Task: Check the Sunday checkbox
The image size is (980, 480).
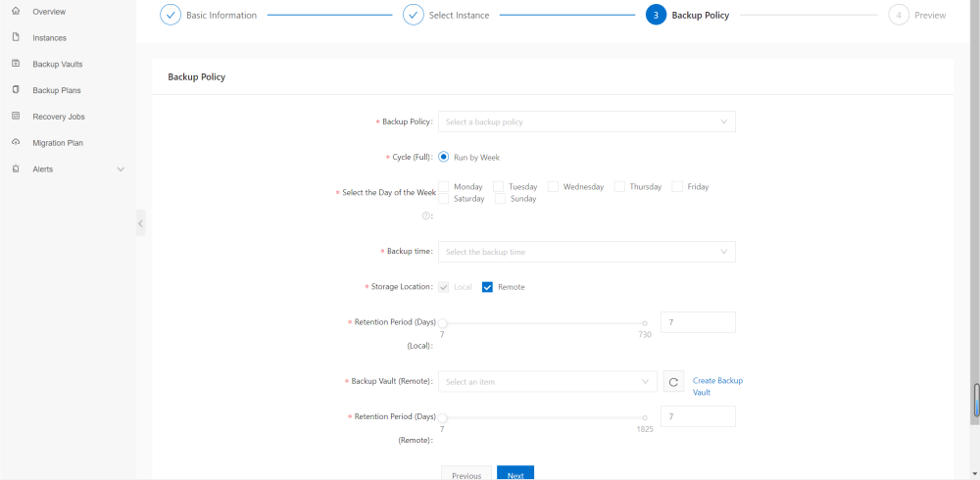Action: (x=500, y=199)
